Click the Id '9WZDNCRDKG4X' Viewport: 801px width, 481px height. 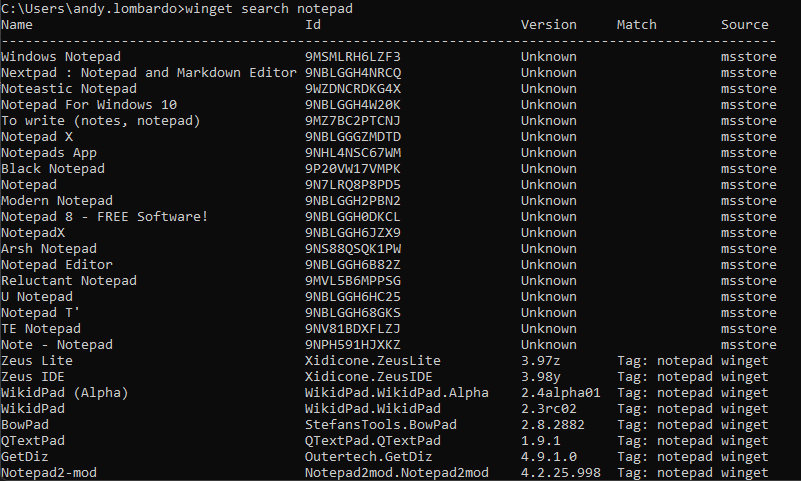coord(353,89)
